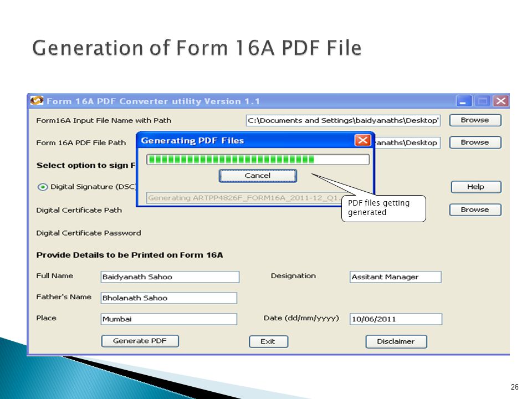Click the Form 16A PDF Converter utility Version 1.1 title
The image size is (532, 399).
pos(153,101)
